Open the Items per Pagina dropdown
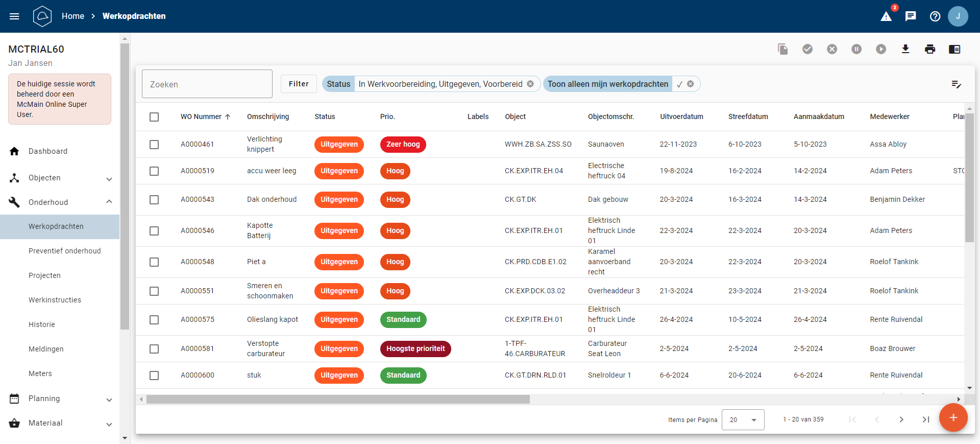980x444 pixels. pyautogui.click(x=743, y=420)
